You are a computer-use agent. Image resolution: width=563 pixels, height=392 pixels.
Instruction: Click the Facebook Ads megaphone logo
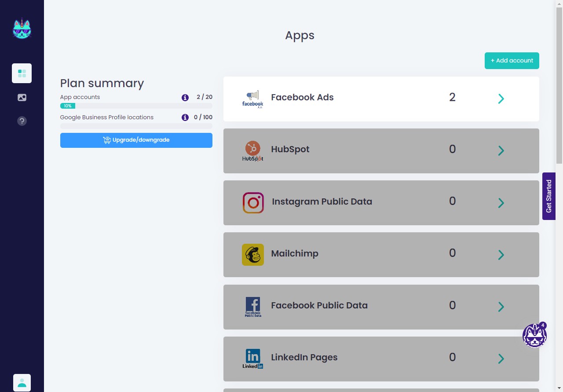point(253,99)
